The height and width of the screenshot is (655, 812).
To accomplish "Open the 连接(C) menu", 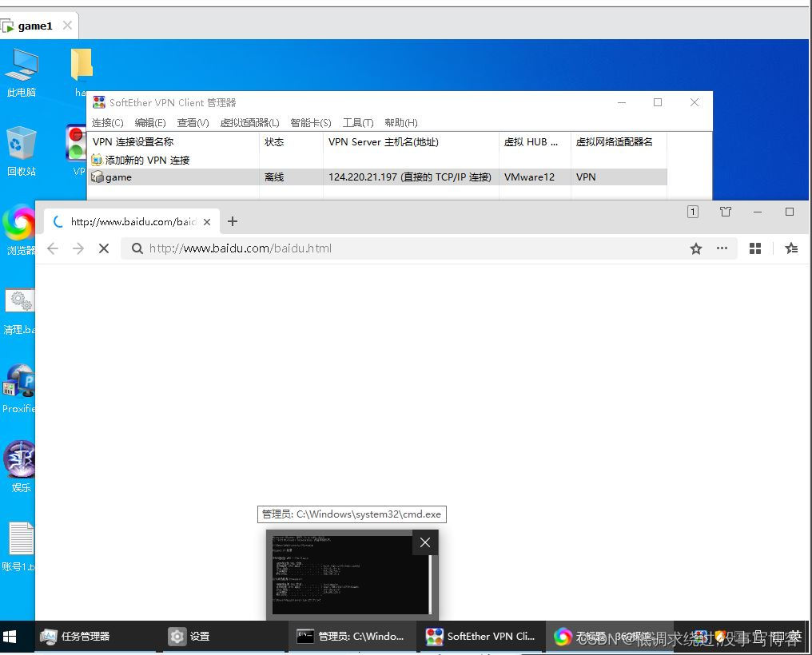I will click(108, 123).
